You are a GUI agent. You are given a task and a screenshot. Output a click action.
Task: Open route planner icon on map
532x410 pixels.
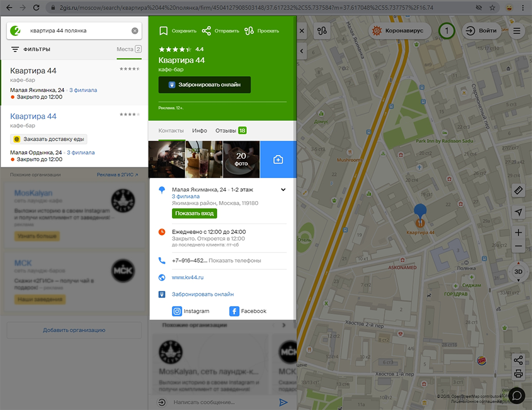pyautogui.click(x=322, y=31)
